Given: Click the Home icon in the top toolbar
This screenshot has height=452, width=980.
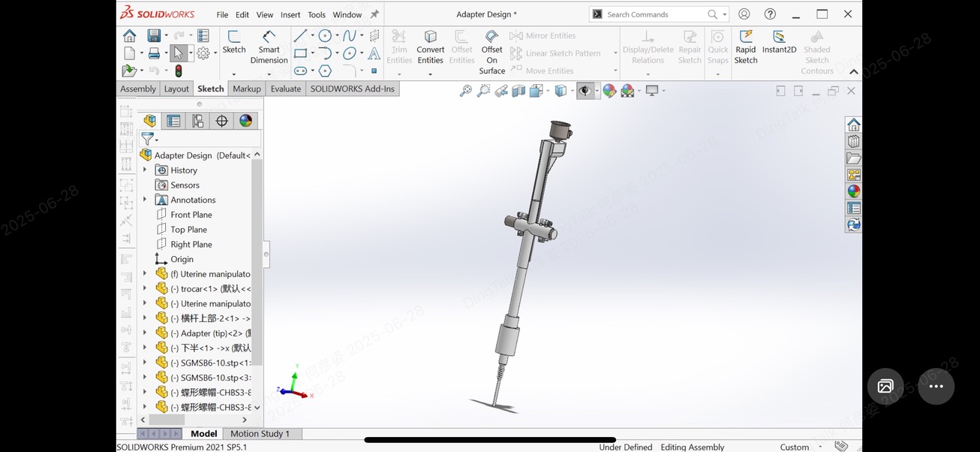Looking at the screenshot, I should (130, 35).
